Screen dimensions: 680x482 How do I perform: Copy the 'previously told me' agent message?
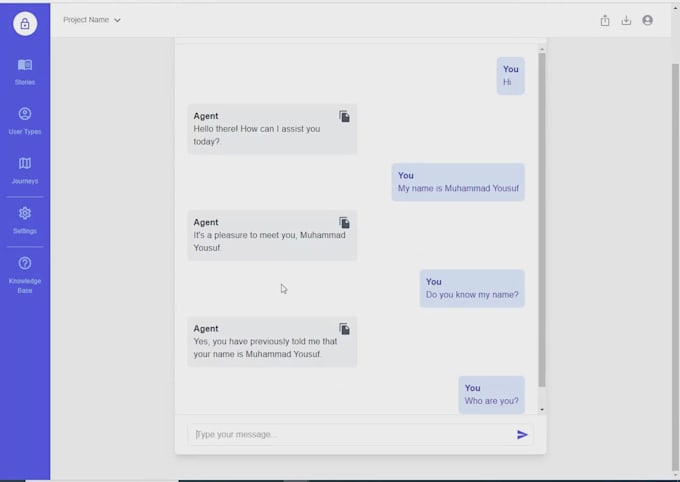coord(344,329)
